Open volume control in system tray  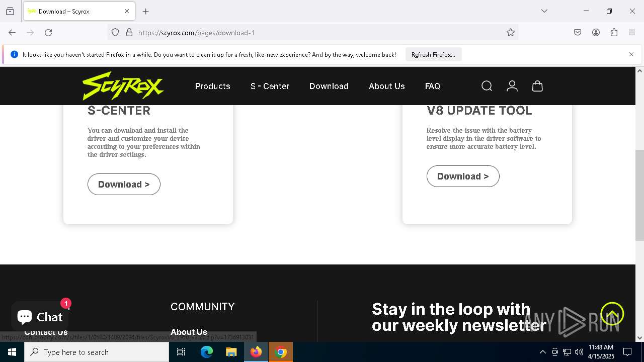pyautogui.click(x=579, y=352)
